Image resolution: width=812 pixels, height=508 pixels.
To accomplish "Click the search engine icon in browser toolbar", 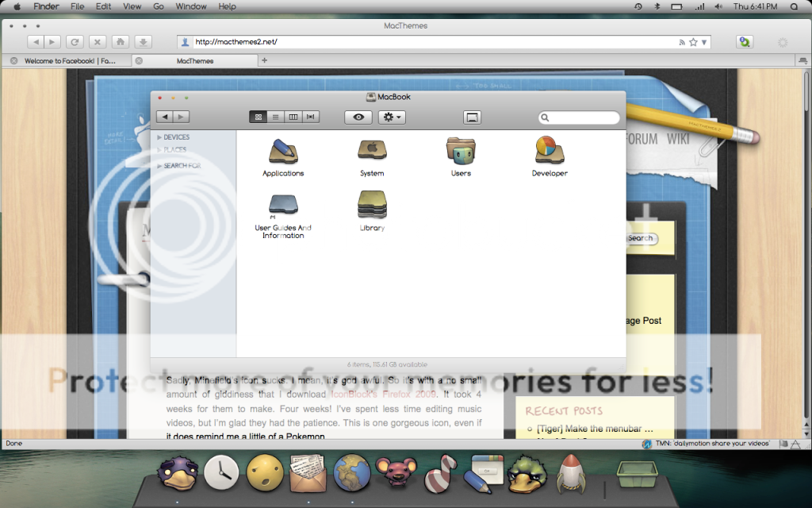I will pos(745,42).
